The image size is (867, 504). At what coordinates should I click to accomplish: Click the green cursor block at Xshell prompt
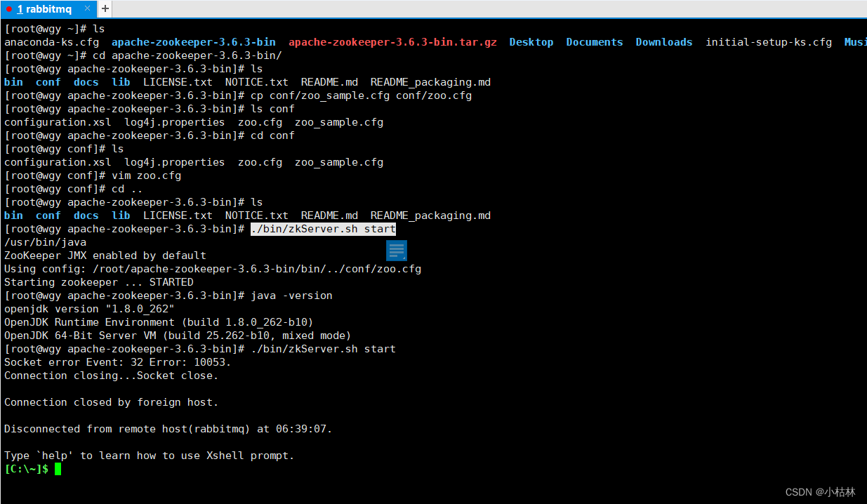click(58, 469)
